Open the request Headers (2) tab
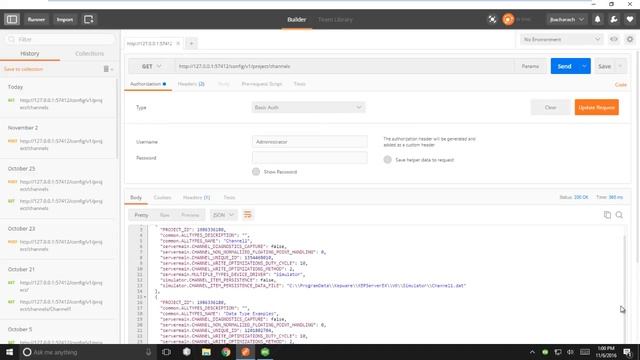640x360 pixels. [191, 84]
